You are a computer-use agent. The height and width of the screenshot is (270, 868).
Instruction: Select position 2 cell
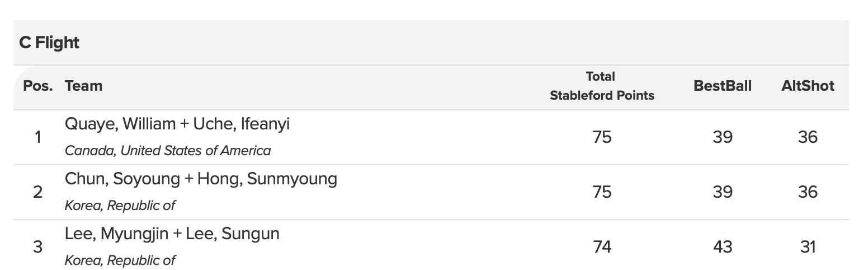(37, 192)
